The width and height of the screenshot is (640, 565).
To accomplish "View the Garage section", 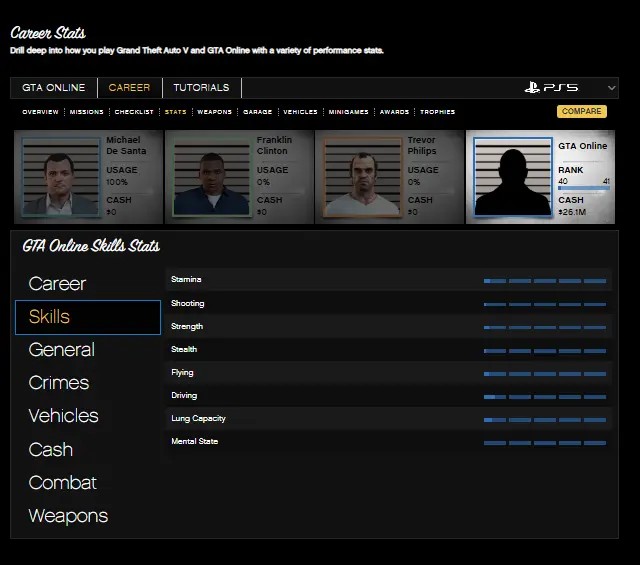I will (x=257, y=112).
